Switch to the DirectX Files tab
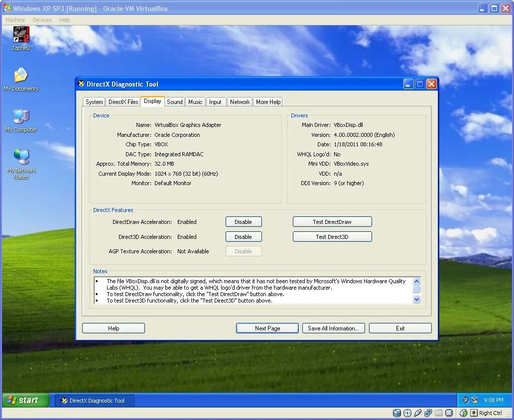The width and height of the screenshot is (514, 420). click(123, 102)
